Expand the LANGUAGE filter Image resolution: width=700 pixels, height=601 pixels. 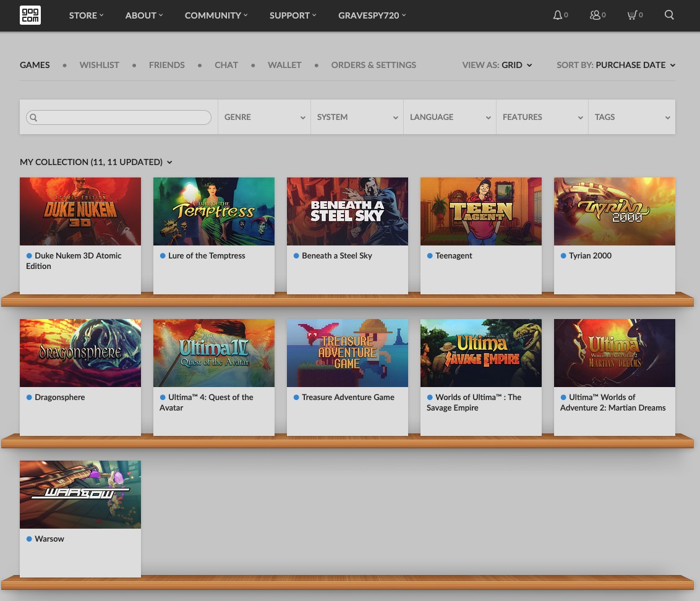(x=450, y=117)
